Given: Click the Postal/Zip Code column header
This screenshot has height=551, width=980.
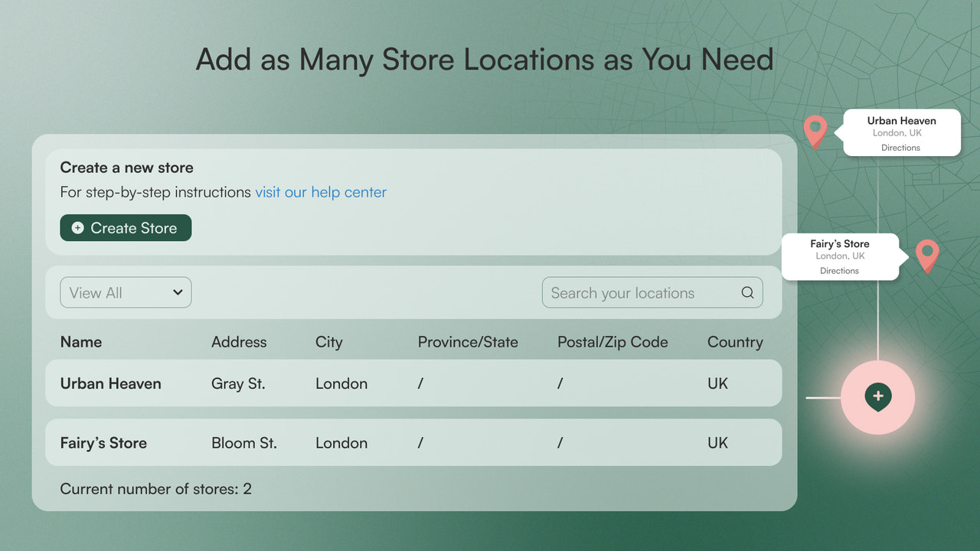Looking at the screenshot, I should click(x=612, y=342).
